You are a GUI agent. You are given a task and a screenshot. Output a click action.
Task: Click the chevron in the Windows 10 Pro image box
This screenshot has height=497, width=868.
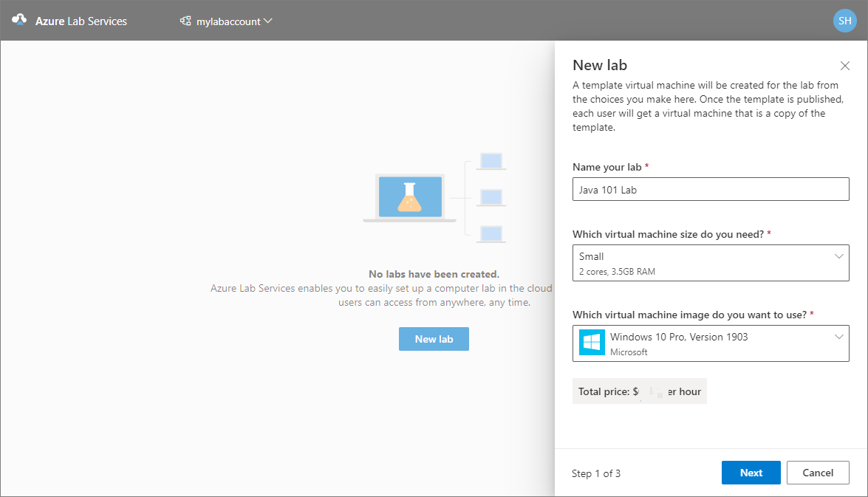[838, 337]
